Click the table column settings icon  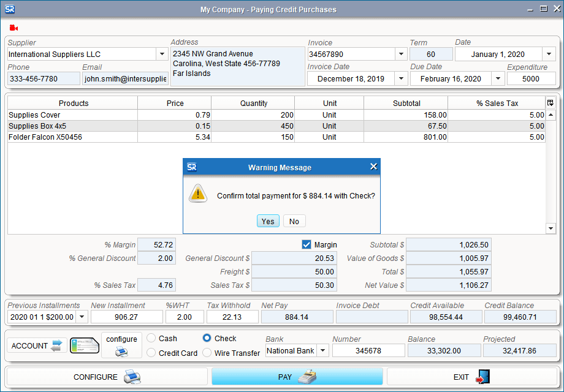551,103
